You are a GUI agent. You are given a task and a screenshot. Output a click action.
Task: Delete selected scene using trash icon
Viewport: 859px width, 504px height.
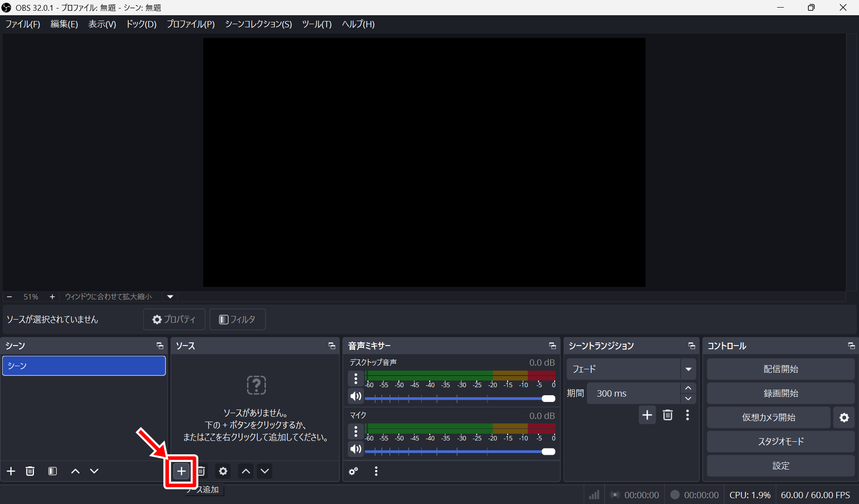point(30,471)
